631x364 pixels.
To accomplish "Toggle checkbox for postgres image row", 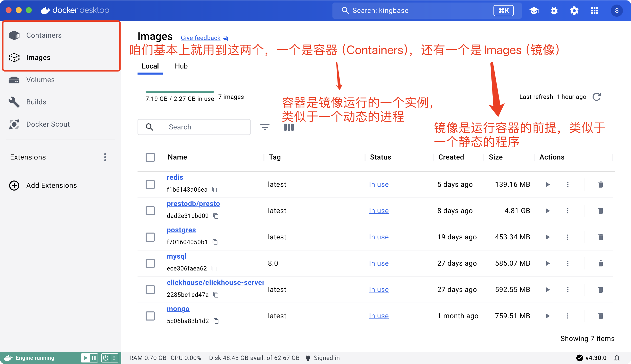I will (x=150, y=237).
